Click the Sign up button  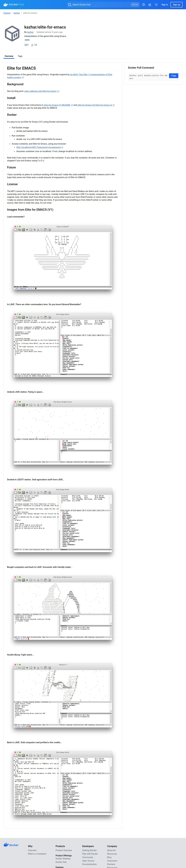pos(177,5)
